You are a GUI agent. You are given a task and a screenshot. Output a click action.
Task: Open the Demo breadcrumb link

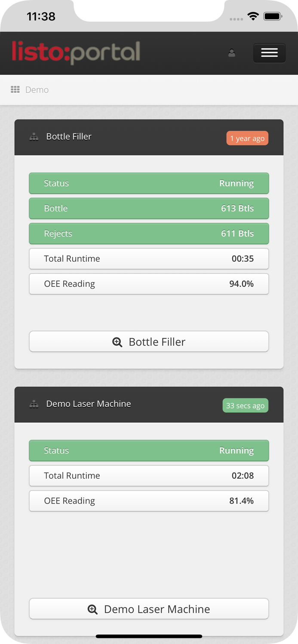(37, 90)
